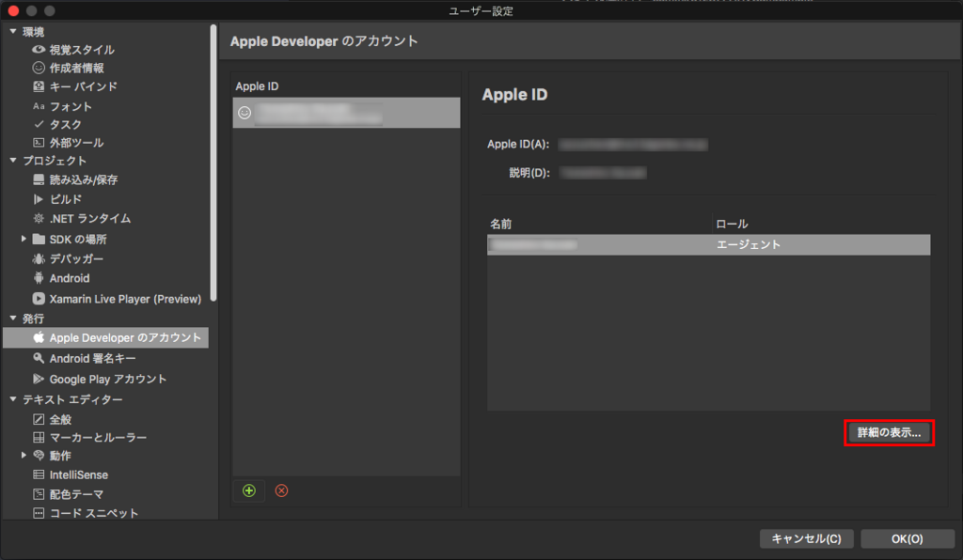Viewport: 963px width, 560px height.
Task: Click the smiley icon beside 作成者情報
Action: click(38, 68)
